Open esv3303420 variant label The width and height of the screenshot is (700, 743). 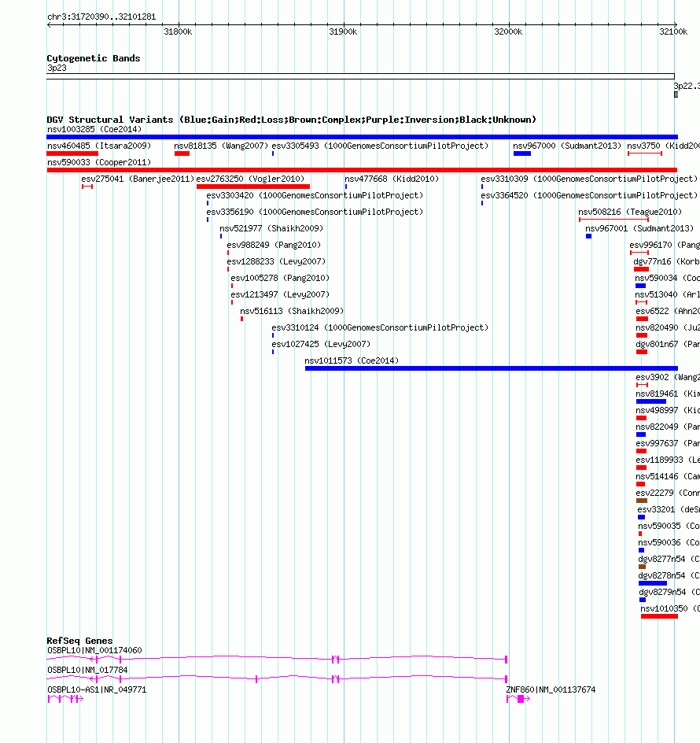315,196
